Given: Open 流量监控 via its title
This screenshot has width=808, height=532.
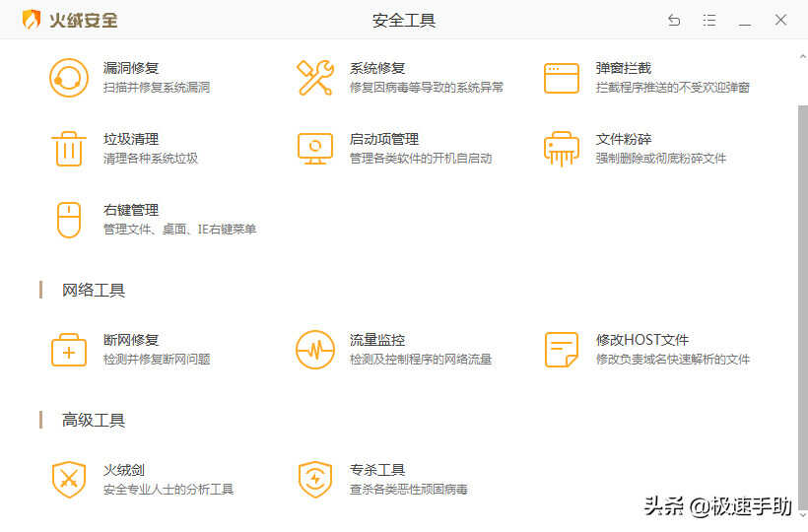Looking at the screenshot, I should coord(377,340).
